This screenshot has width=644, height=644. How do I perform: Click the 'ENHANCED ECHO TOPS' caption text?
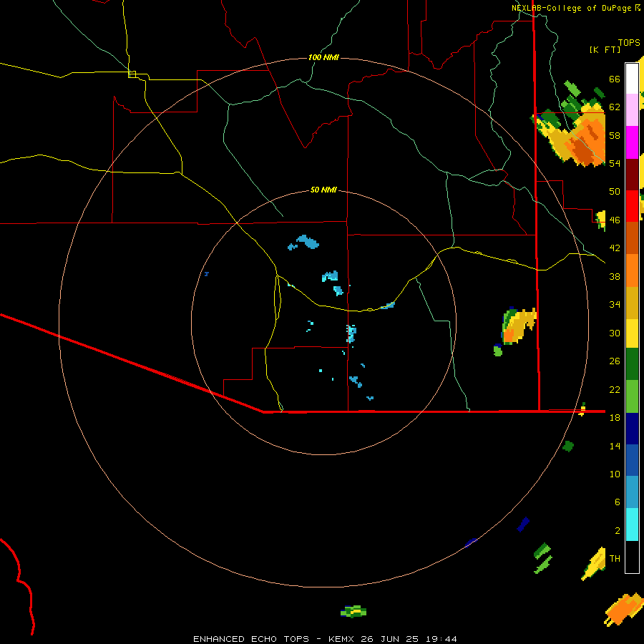251,639
